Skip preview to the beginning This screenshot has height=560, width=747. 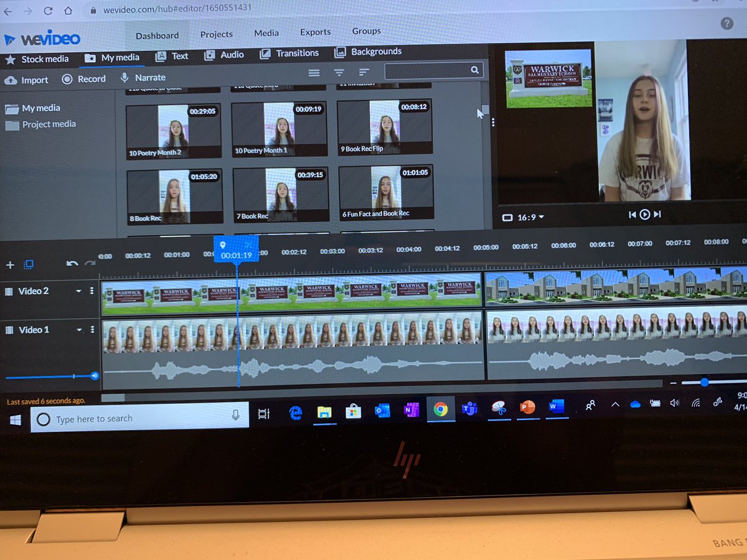point(632,215)
